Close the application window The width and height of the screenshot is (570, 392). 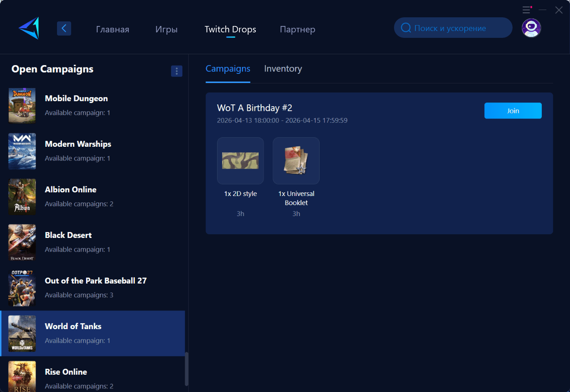pyautogui.click(x=559, y=10)
